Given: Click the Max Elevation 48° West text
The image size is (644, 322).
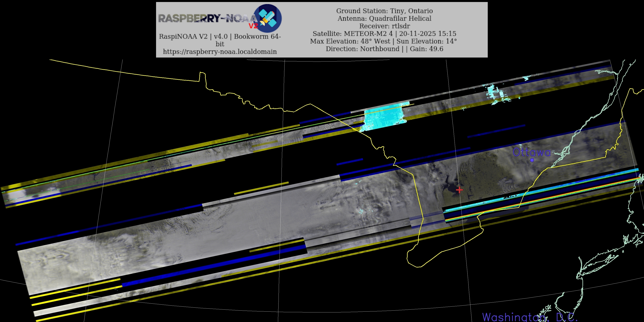Looking at the screenshot, I should coord(350,41).
